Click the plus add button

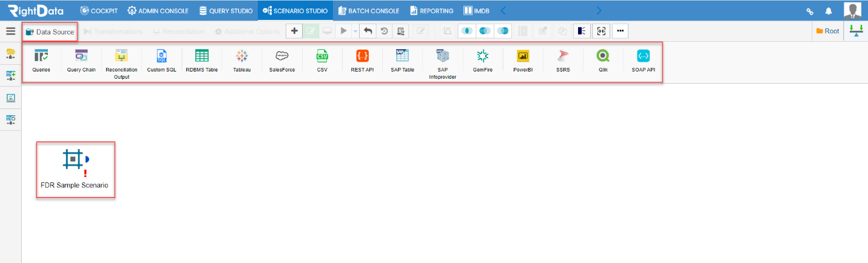pos(294,31)
